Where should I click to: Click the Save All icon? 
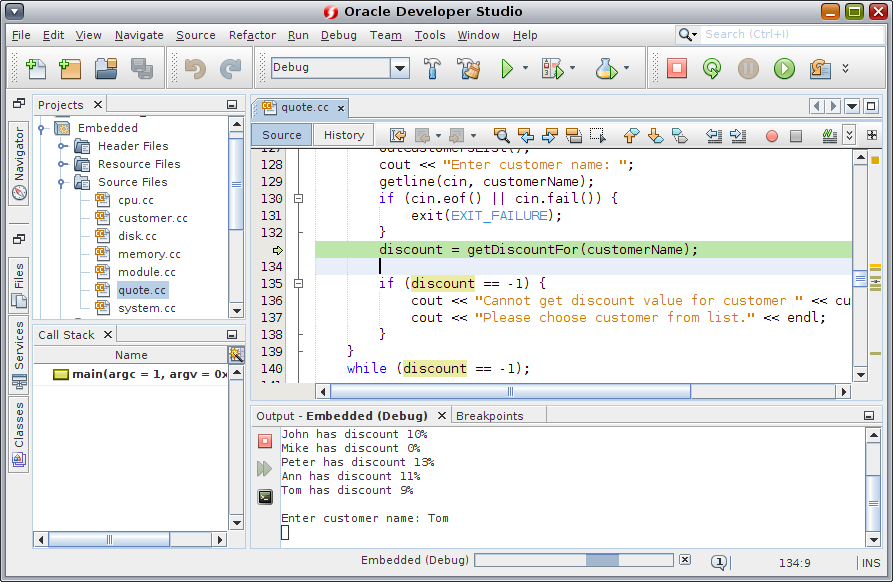142,68
